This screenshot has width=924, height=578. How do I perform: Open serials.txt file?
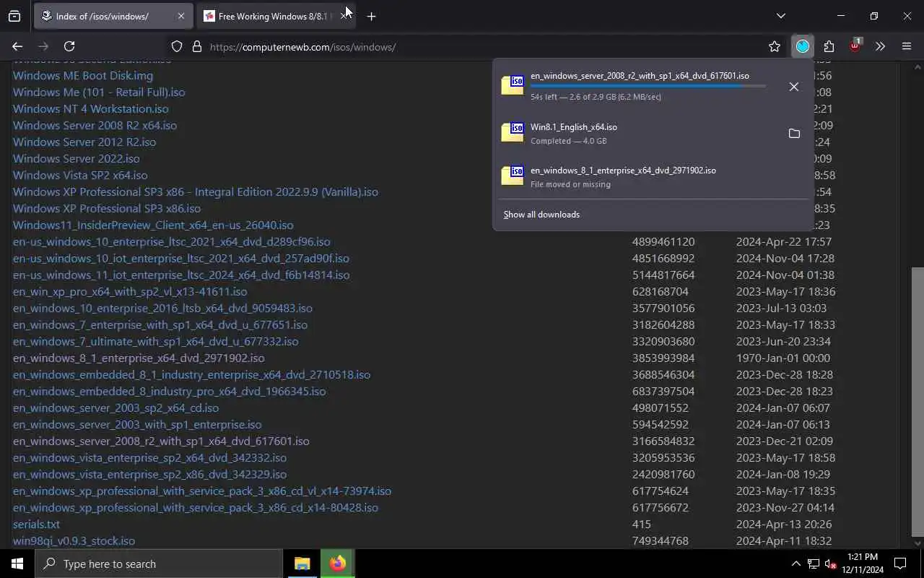pyautogui.click(x=36, y=524)
